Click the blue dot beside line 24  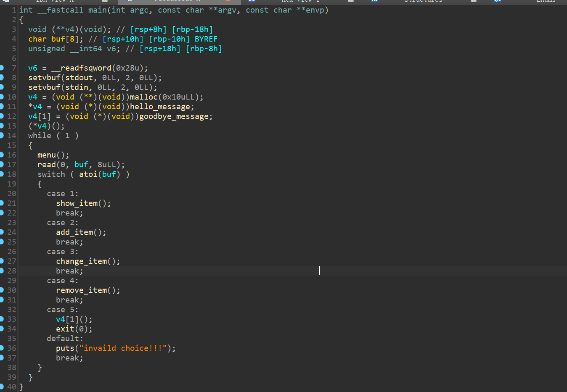point(2,232)
